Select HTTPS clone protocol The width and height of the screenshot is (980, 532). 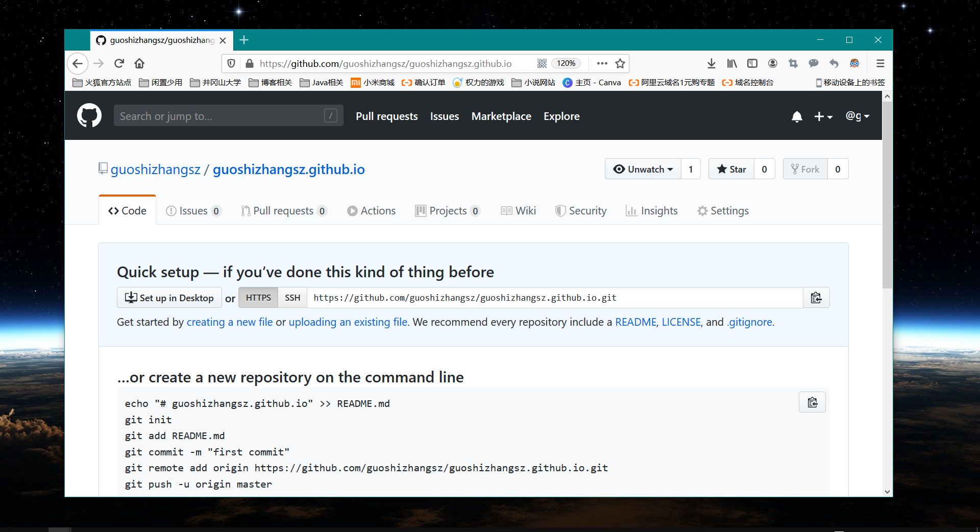click(x=258, y=298)
